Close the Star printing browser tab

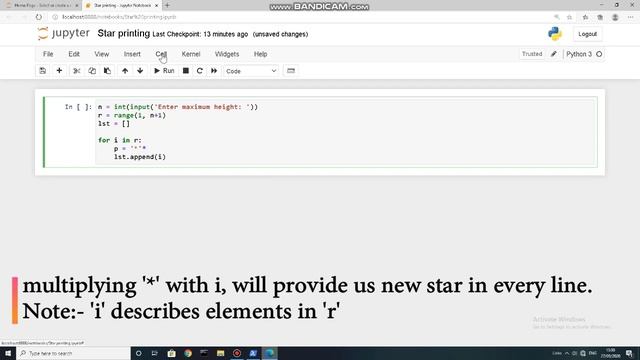pyautogui.click(x=156, y=5)
